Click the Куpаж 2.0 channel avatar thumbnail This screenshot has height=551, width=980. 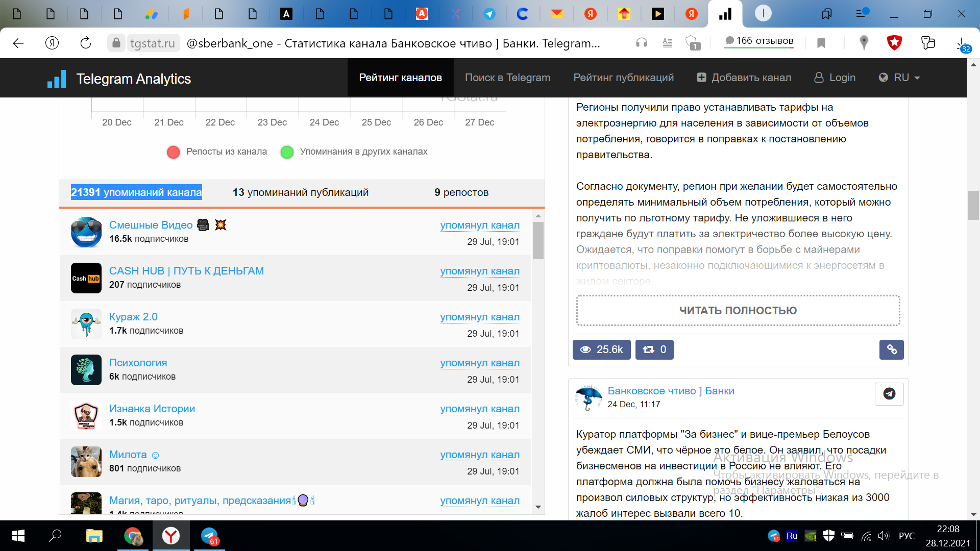(x=86, y=324)
